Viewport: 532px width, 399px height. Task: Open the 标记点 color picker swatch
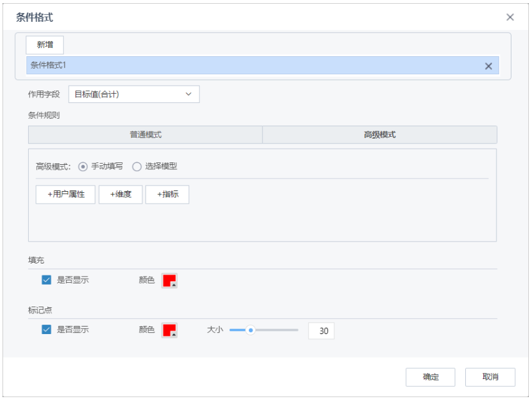coord(169,330)
